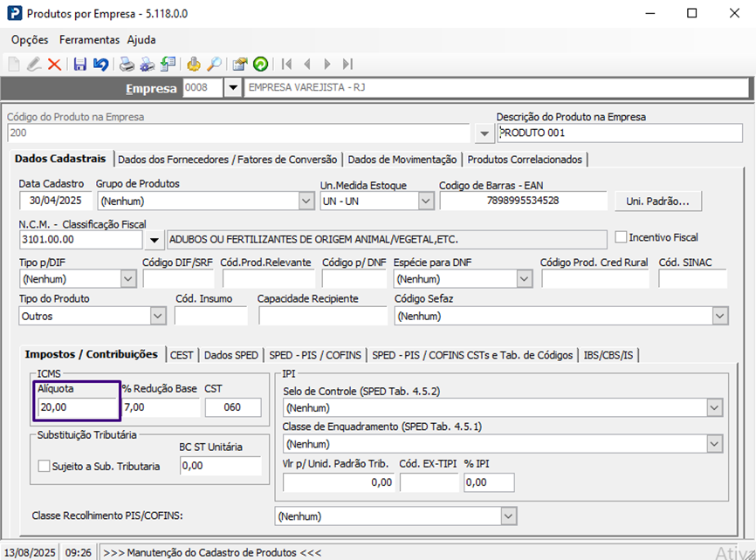Click the Codigo de Barras - EAN field
The height and width of the screenshot is (560, 756).
[x=523, y=201]
